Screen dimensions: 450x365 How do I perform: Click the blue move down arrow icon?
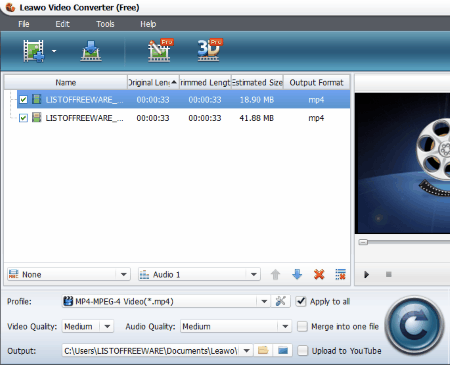point(297,274)
